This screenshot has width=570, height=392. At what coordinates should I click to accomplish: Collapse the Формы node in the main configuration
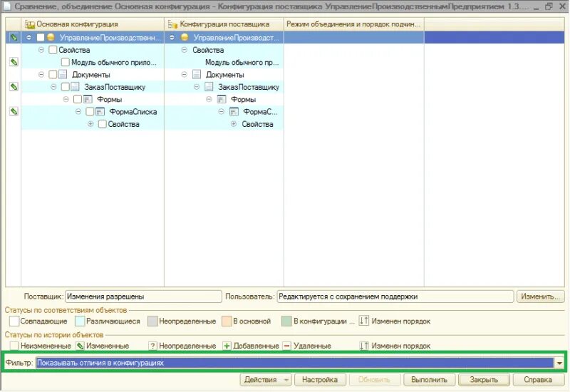(66, 99)
